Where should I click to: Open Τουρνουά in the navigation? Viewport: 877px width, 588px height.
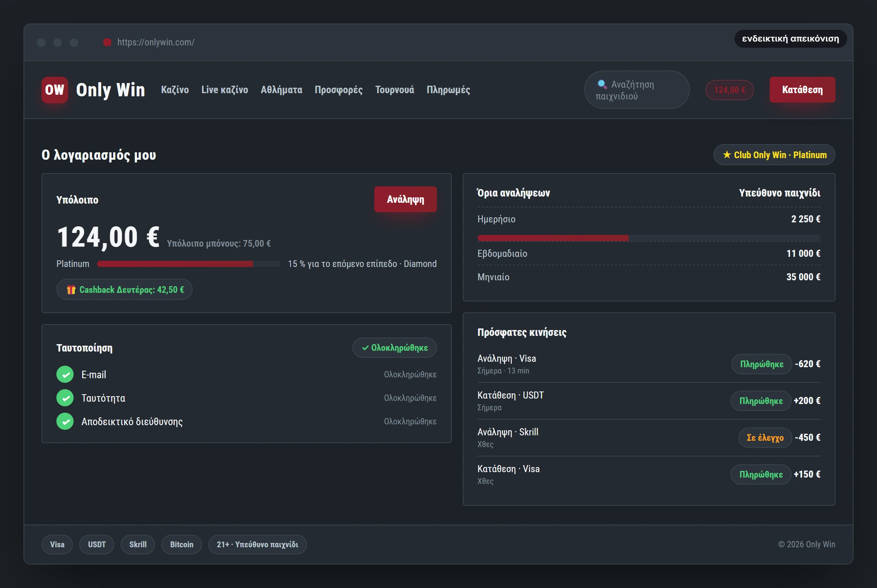(395, 90)
